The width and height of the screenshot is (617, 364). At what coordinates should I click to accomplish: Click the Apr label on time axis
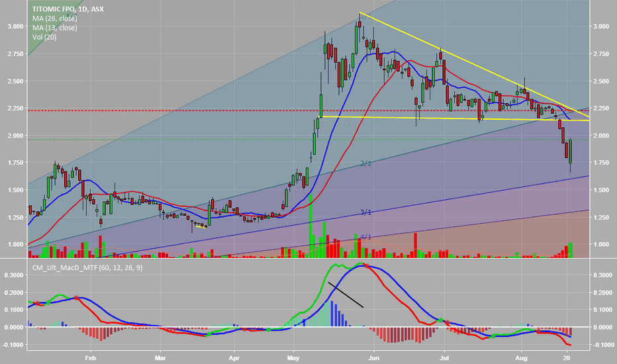click(234, 357)
